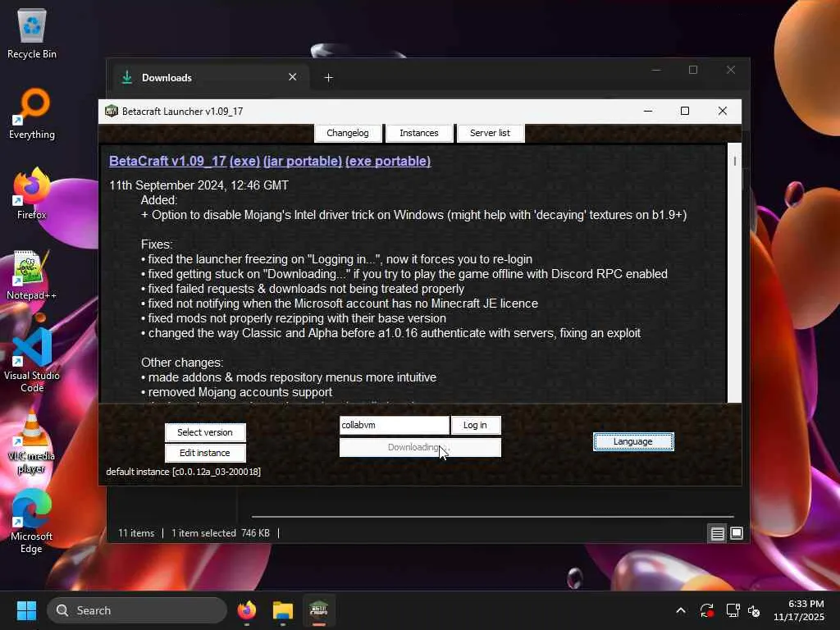Image resolution: width=840 pixels, height=630 pixels.
Task: Open the Changelog tab in Betacraft Launcher
Action: tap(348, 133)
